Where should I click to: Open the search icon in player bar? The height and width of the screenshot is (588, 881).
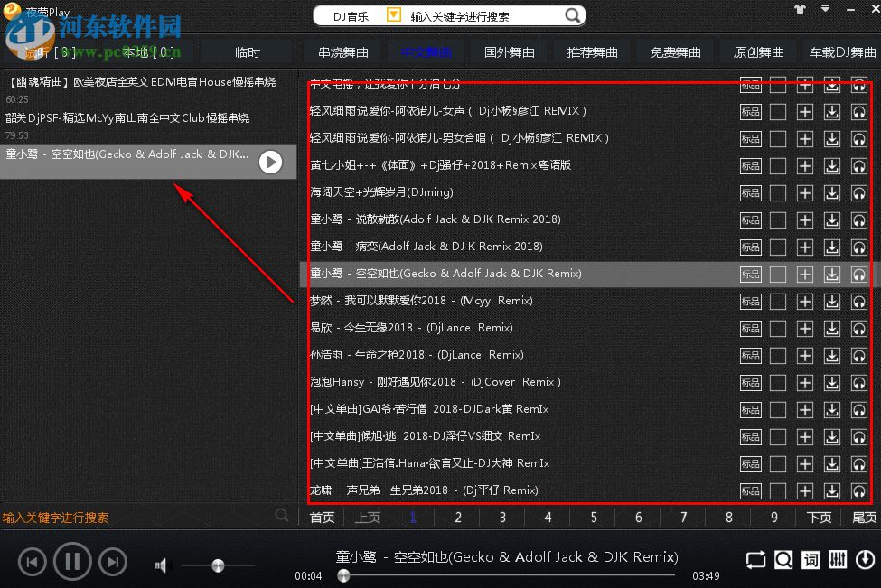point(783,560)
